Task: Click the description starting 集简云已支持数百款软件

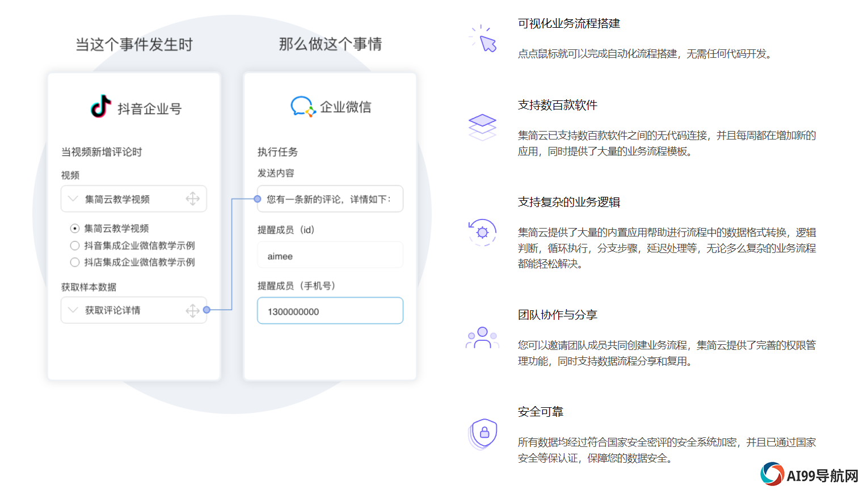Action: (667, 143)
